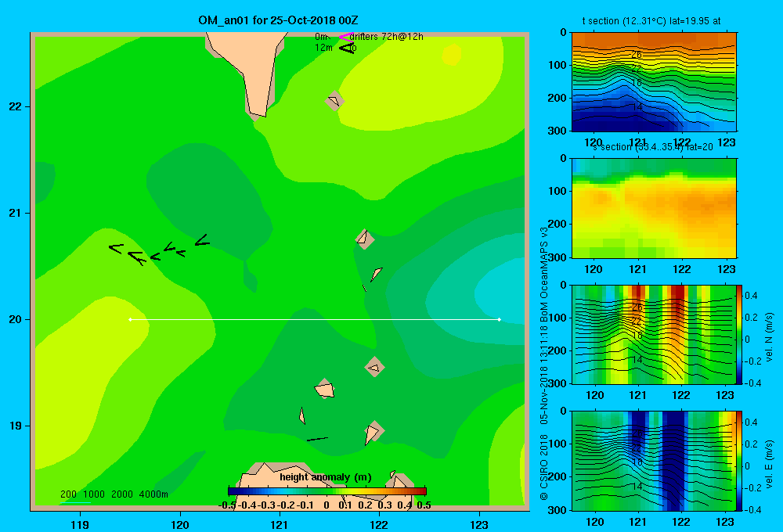Click the vel. E color scale bar
Viewport: 783px width, 532px height.
(739, 461)
